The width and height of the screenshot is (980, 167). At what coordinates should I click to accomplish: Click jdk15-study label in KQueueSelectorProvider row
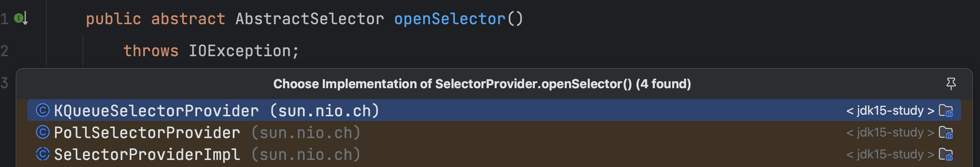click(x=890, y=111)
